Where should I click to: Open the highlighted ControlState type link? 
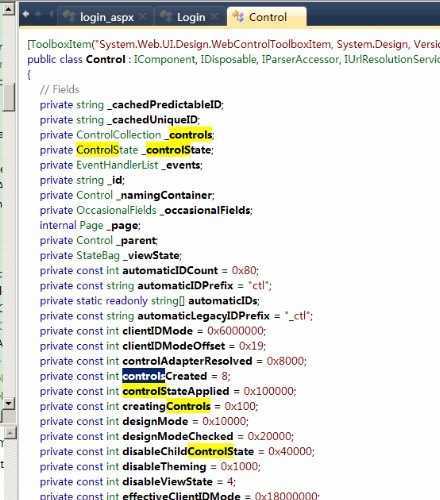[107, 150]
